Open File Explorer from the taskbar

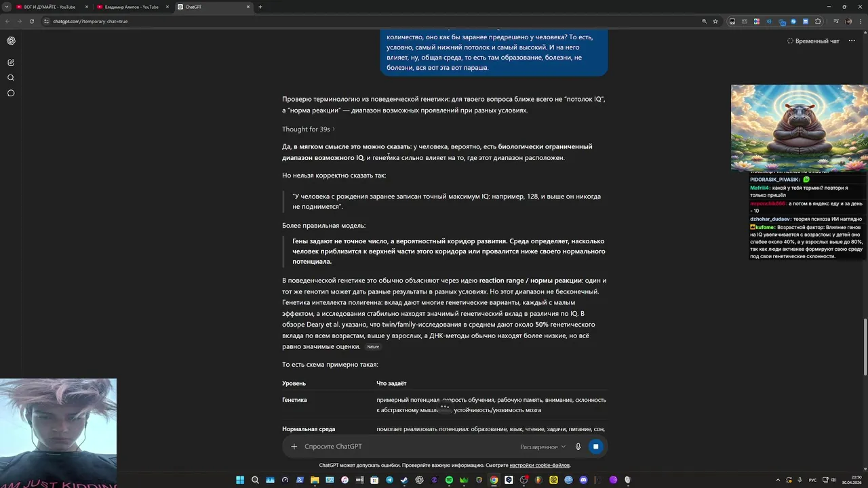315,480
